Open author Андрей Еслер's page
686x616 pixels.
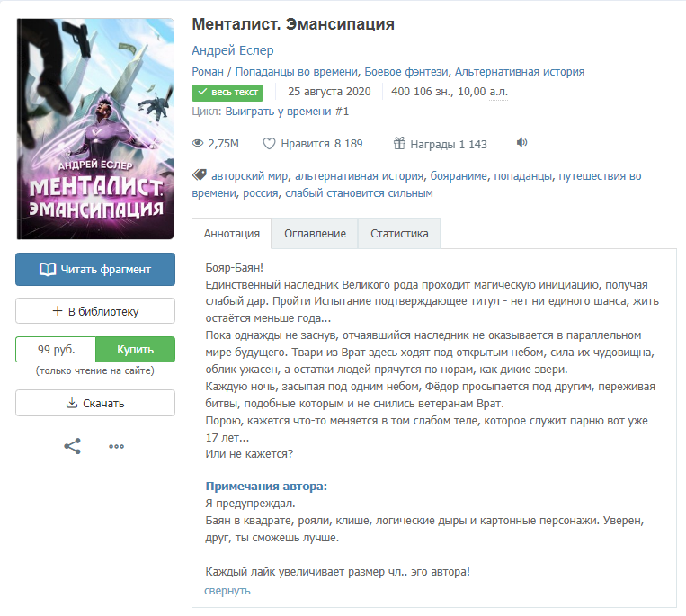(233, 50)
